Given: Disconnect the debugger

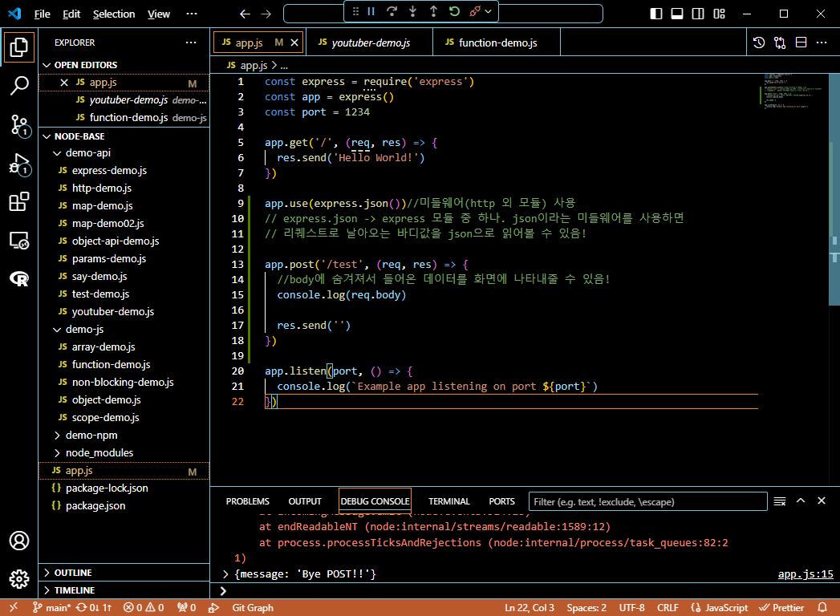Looking at the screenshot, I should click(x=475, y=12).
